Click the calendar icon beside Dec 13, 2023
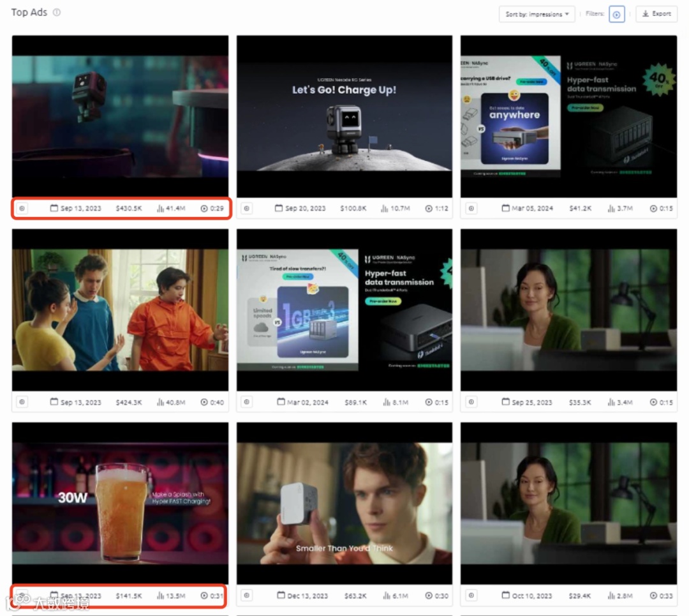The width and height of the screenshot is (689, 616). coord(281,595)
